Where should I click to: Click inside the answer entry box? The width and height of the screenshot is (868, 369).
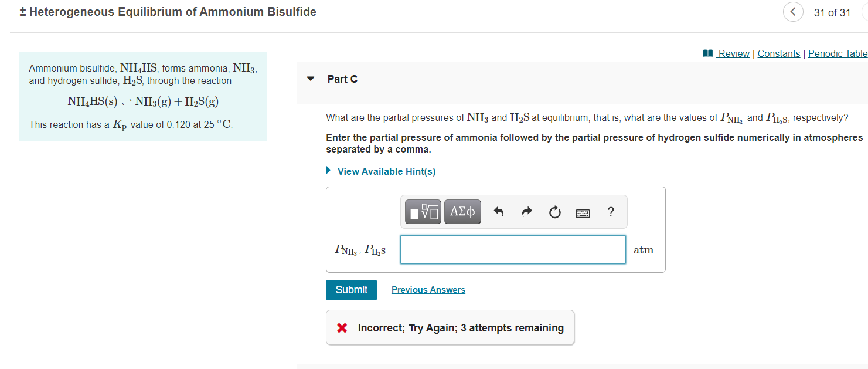click(512, 249)
